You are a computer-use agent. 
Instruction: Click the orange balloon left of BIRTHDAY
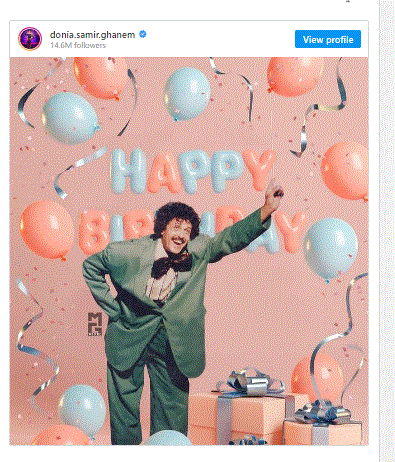47,230
